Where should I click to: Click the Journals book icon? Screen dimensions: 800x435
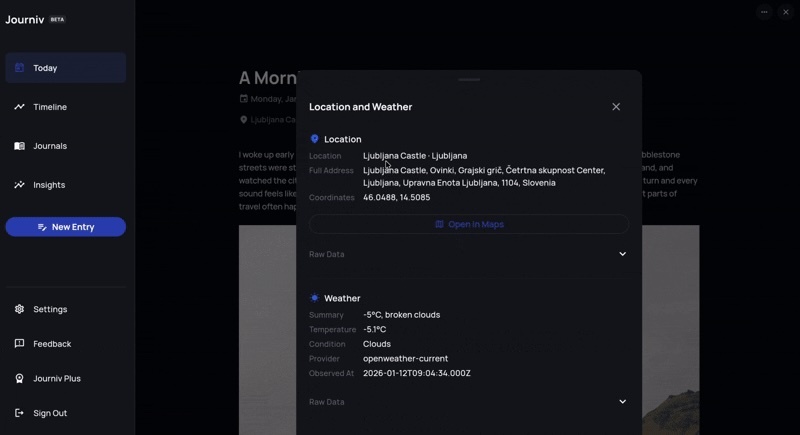19,146
